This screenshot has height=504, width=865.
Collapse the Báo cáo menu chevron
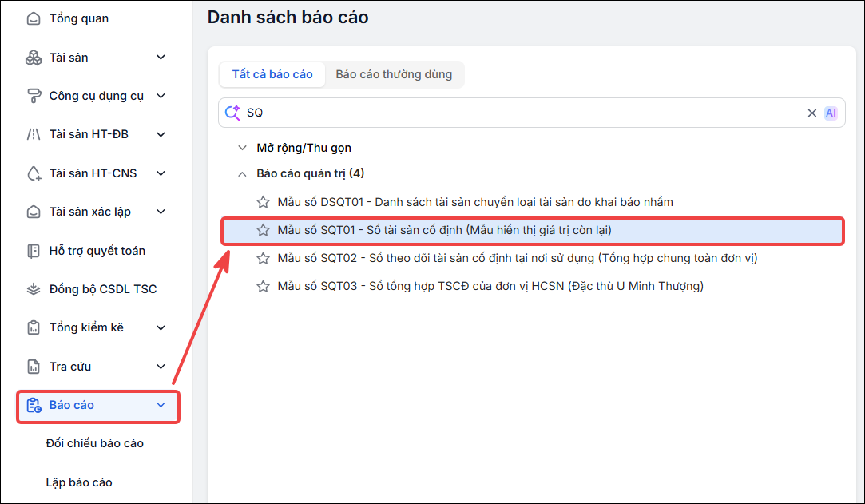coord(161,405)
